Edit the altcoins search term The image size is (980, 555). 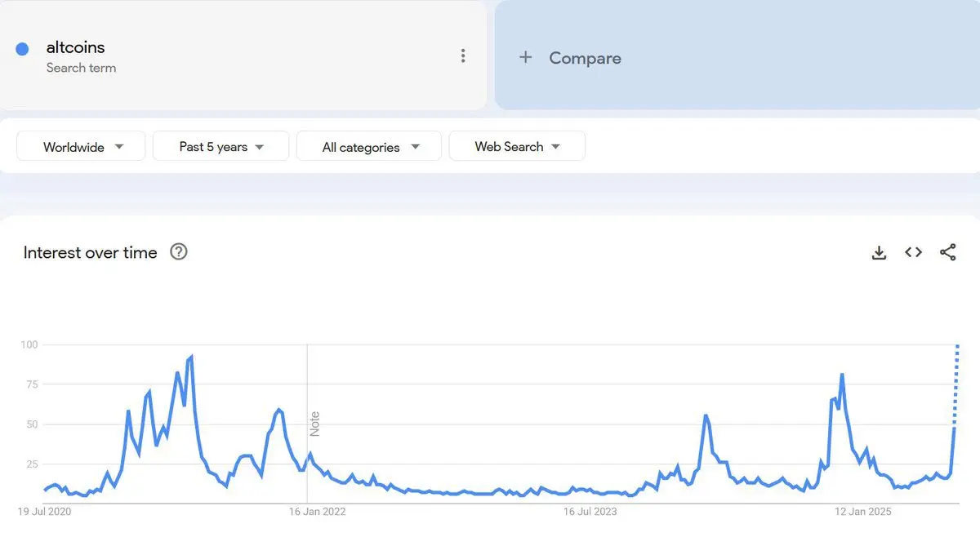(x=75, y=47)
